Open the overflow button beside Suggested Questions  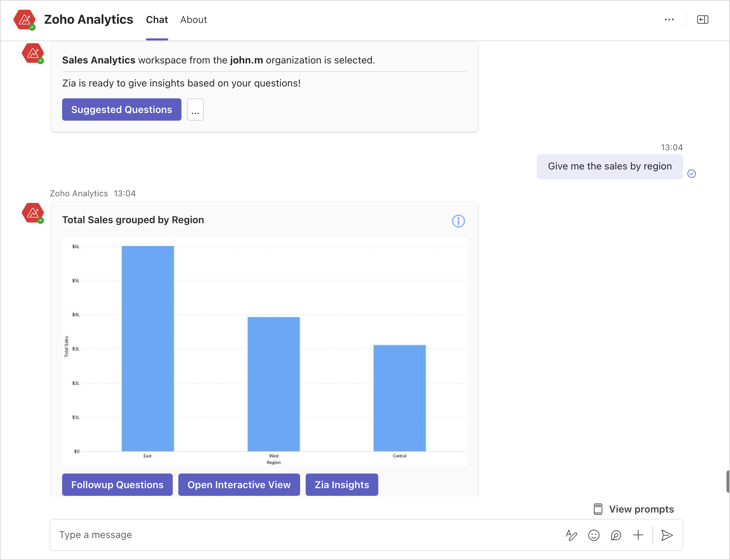tap(195, 109)
